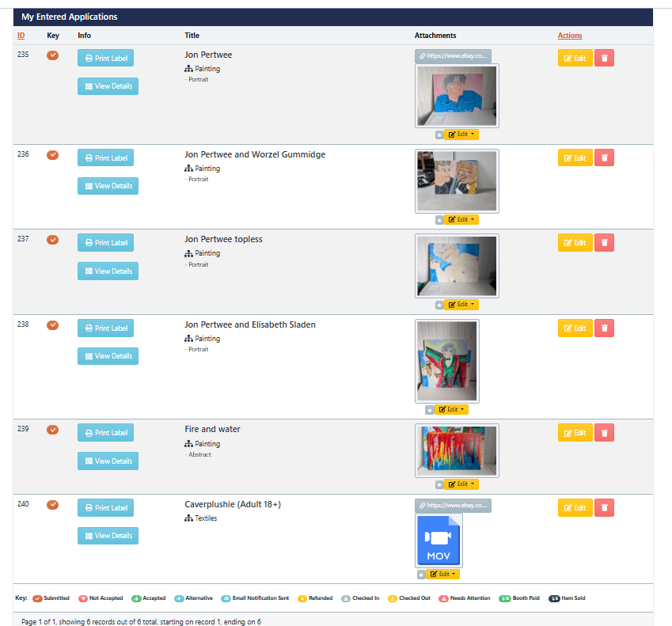672x626 pixels.
Task: Trash the Caverplushie application
Action: 604,508
